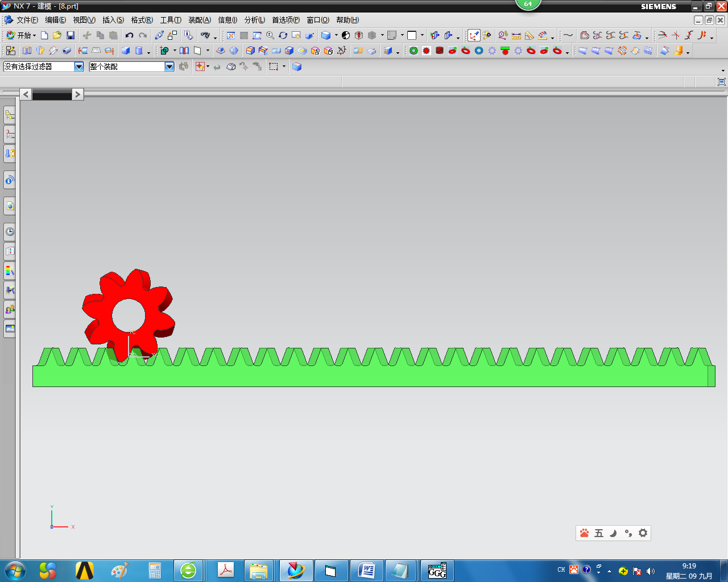Click the right scroll arrow button

coord(78,94)
